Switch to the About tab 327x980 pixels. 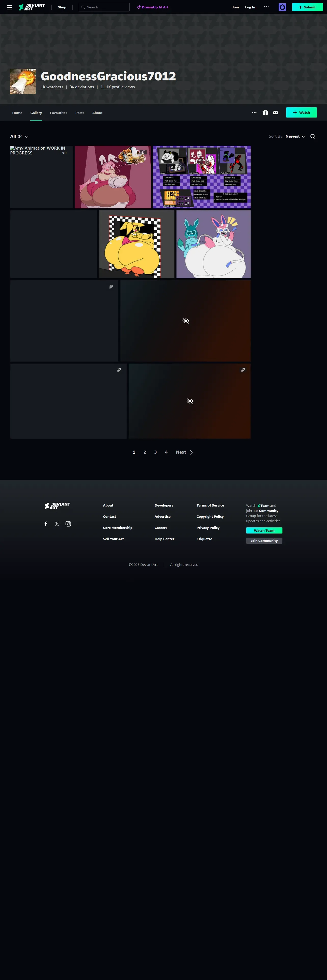click(98, 113)
